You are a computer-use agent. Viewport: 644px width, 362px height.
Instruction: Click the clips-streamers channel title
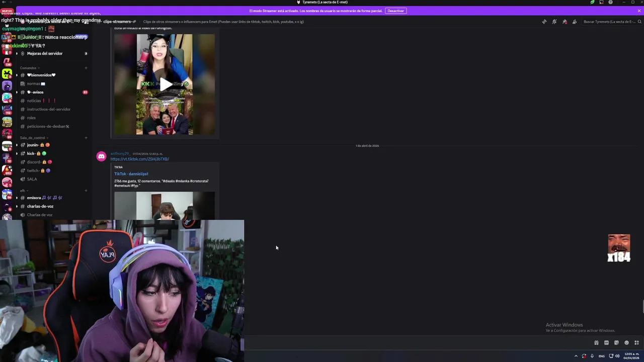(119, 22)
